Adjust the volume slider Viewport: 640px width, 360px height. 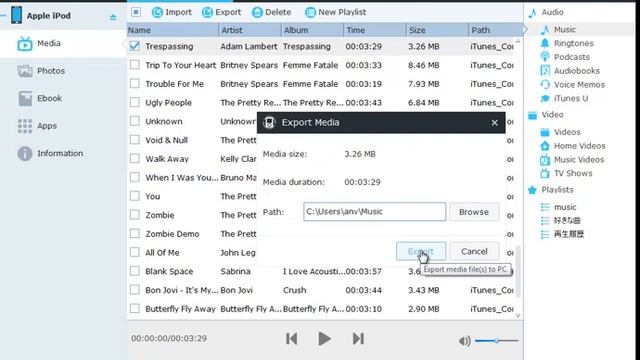497,340
